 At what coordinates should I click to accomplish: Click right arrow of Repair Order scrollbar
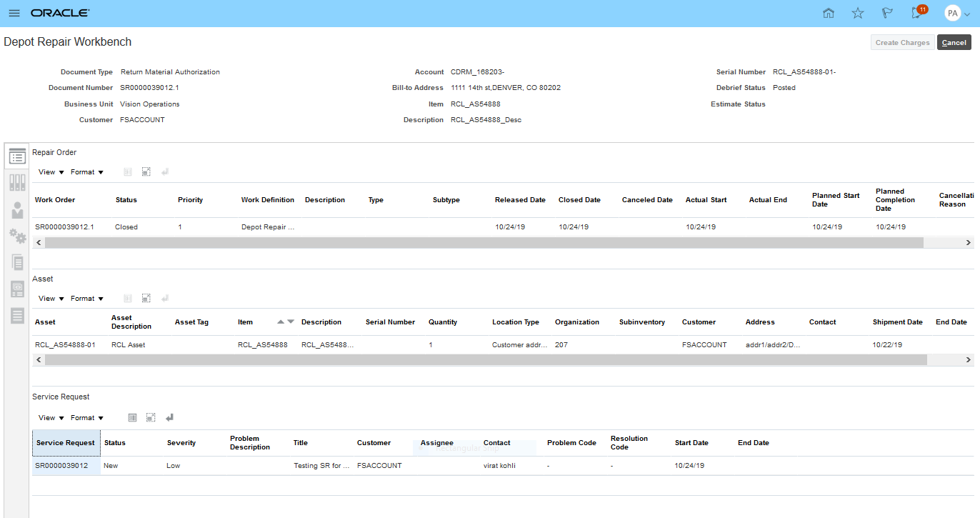point(969,243)
